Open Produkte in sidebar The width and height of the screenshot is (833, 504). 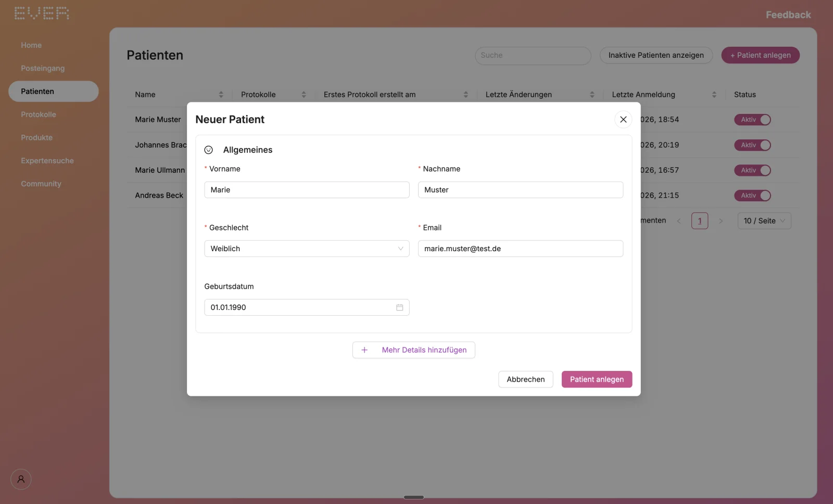click(x=36, y=137)
